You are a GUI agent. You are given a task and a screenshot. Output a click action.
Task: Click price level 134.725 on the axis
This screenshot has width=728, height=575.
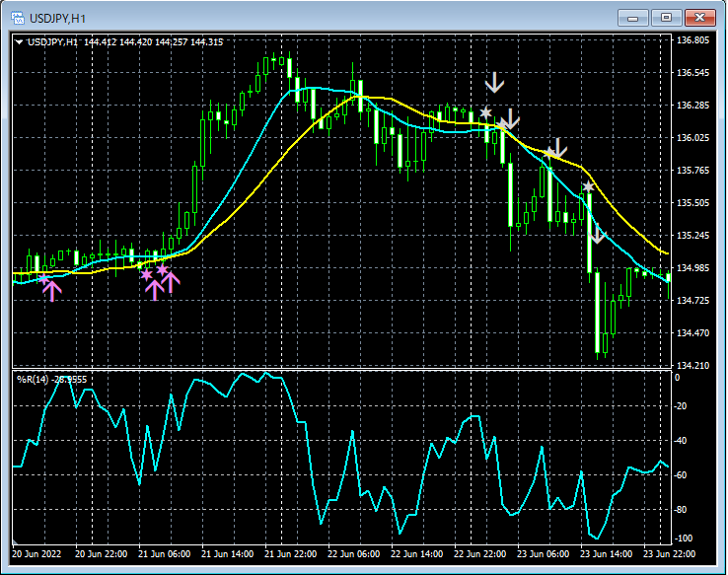[x=692, y=301]
